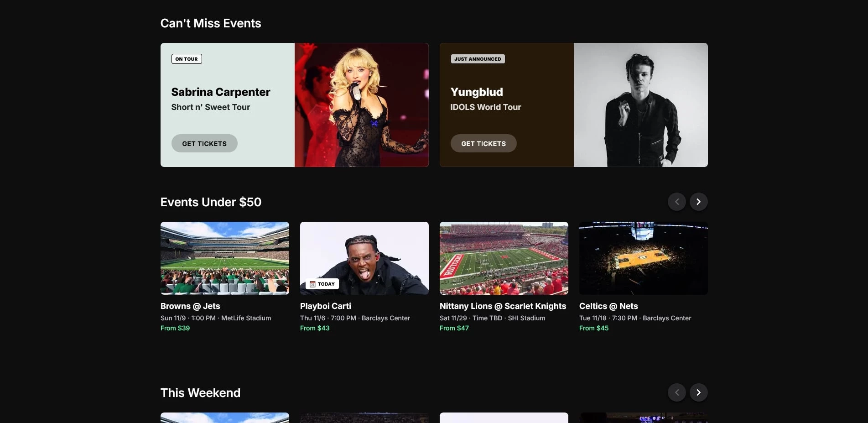This screenshot has width=868, height=423.
Task: Click the TODAY calendar badge on Playboi Carti
Action: click(x=322, y=284)
